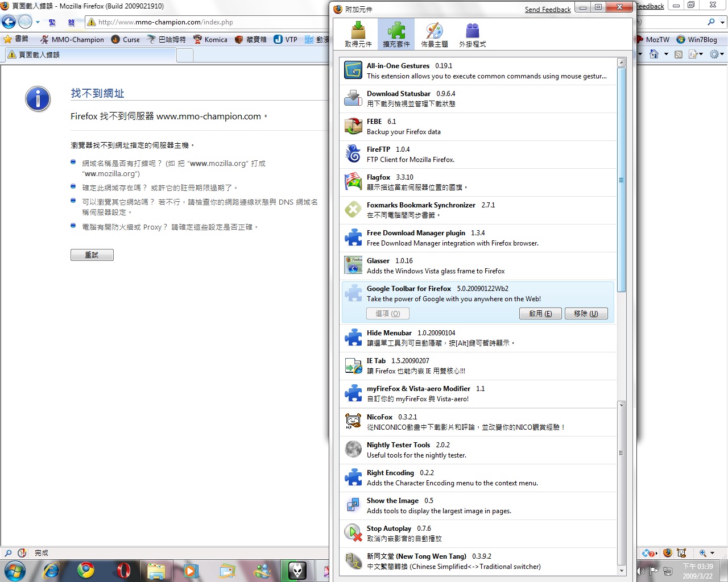Switch to the 外掛程式 plugins tab
This screenshot has height=582, width=728.
click(473, 34)
